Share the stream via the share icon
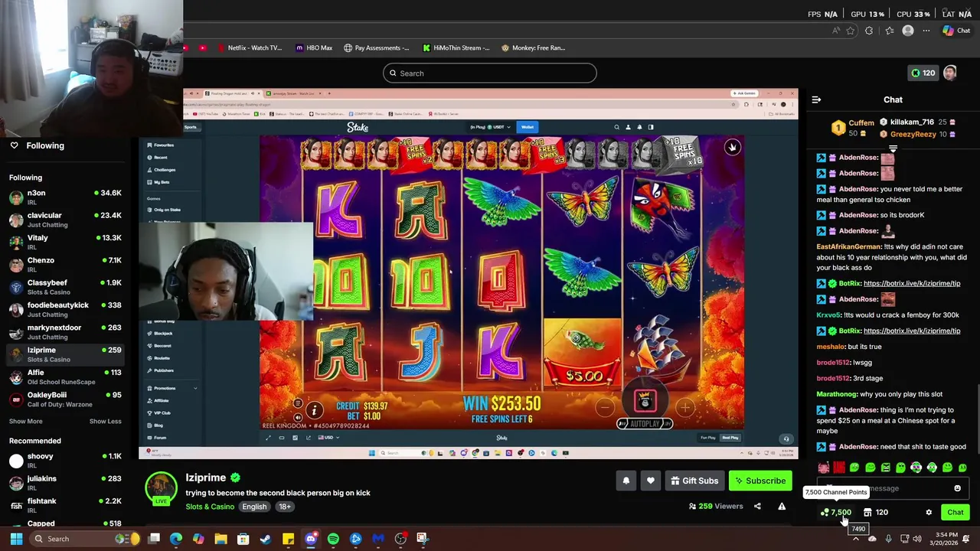 tap(757, 506)
